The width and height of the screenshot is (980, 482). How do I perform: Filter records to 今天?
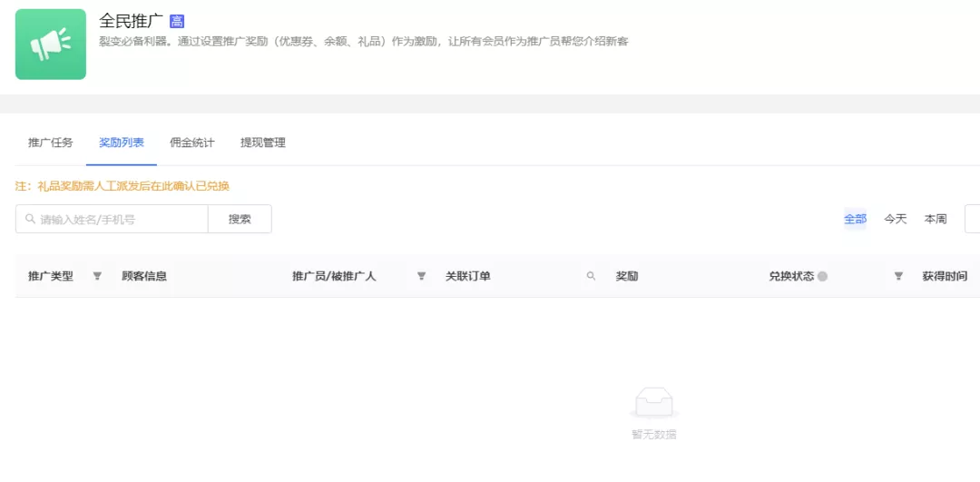tap(895, 219)
